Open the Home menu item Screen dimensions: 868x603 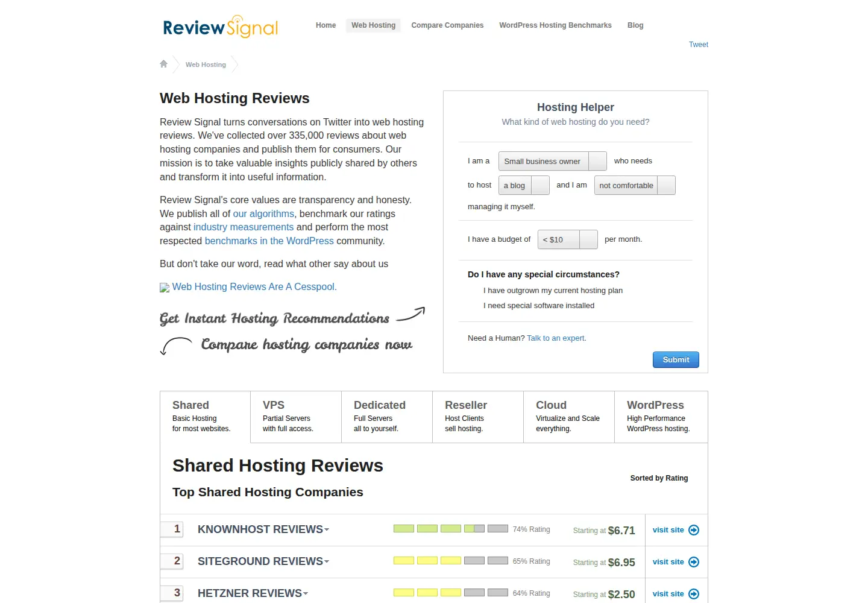325,25
